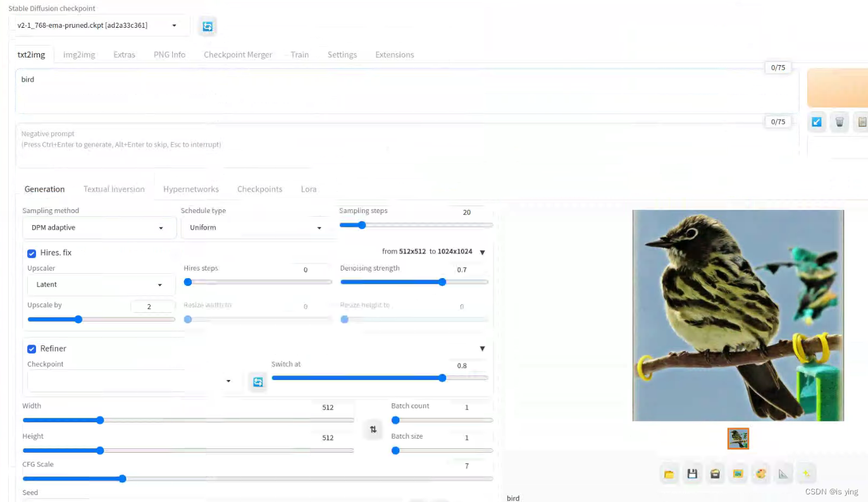
Task: Refresh the Refiner checkpoint list
Action: pos(257,382)
